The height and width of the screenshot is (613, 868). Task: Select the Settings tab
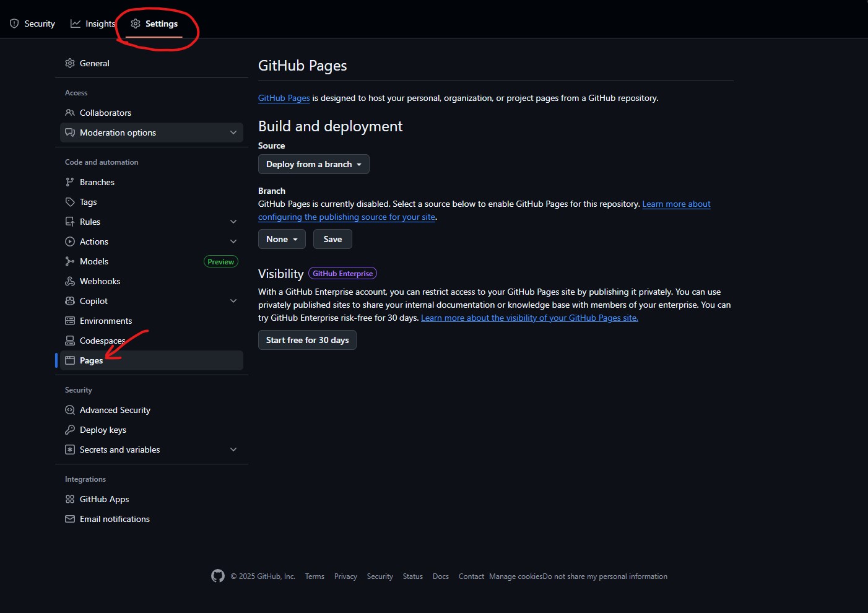pyautogui.click(x=154, y=24)
